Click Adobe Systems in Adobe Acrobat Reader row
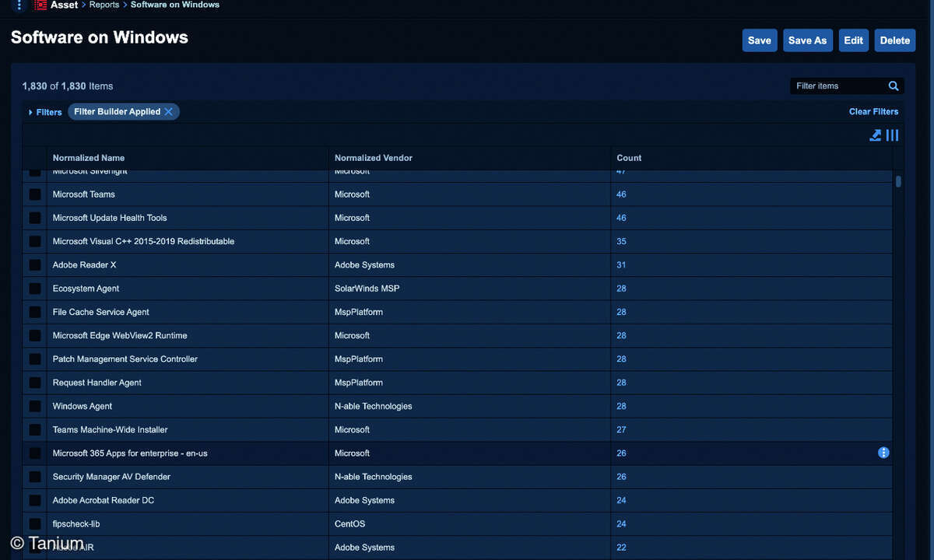The height and width of the screenshot is (560, 934). click(364, 500)
